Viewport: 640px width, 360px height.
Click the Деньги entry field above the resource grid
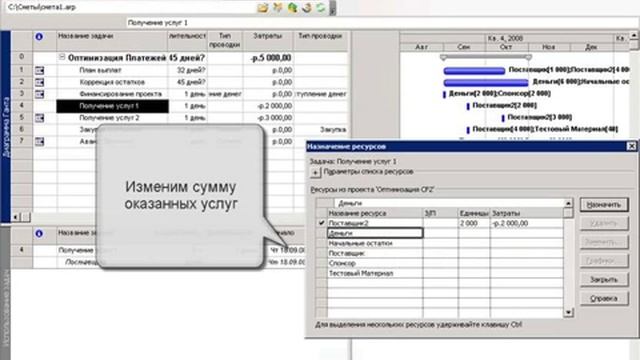pyautogui.click(x=449, y=203)
